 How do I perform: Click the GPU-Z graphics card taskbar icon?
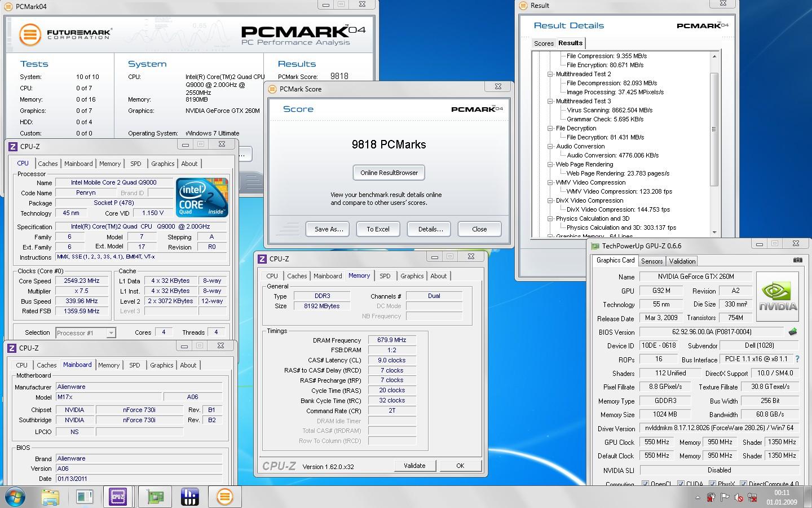(155, 497)
